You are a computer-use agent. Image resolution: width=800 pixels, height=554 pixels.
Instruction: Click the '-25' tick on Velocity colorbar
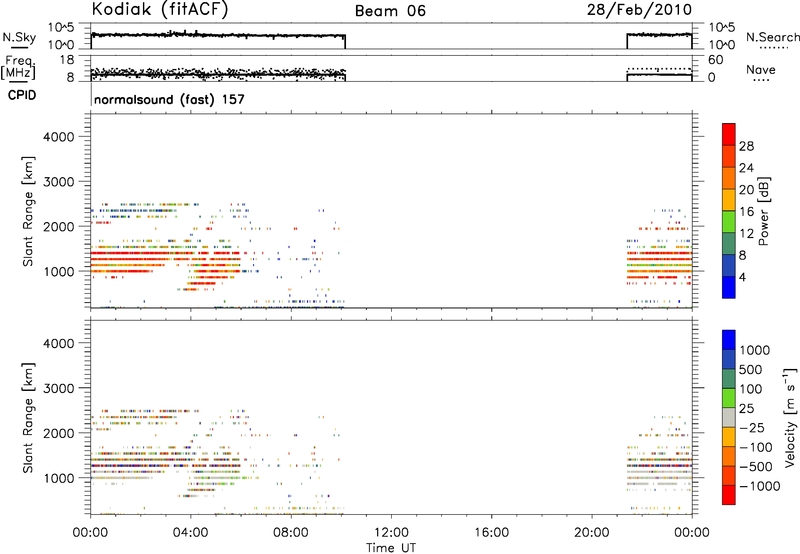(x=752, y=427)
